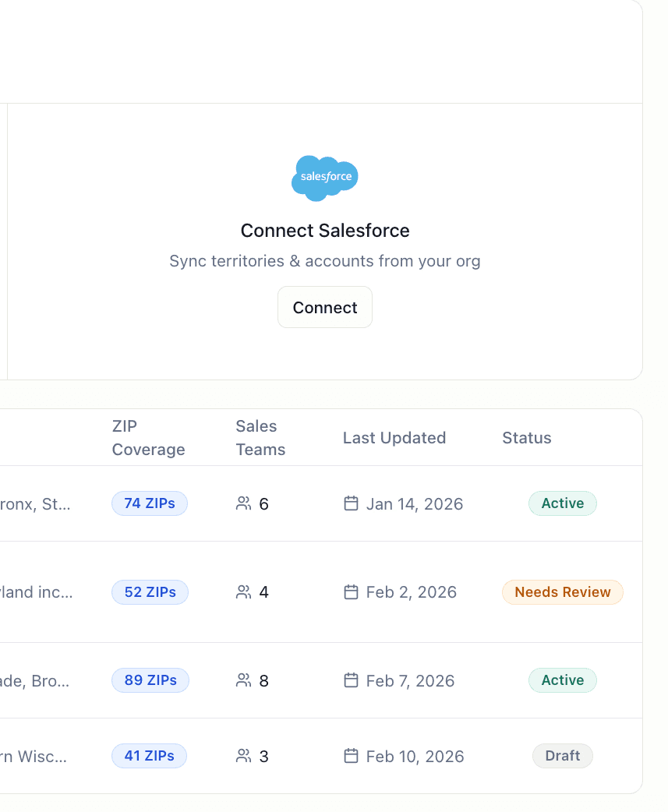Click the sales team count 8
Viewport: 668px width, 812px height.
click(263, 680)
